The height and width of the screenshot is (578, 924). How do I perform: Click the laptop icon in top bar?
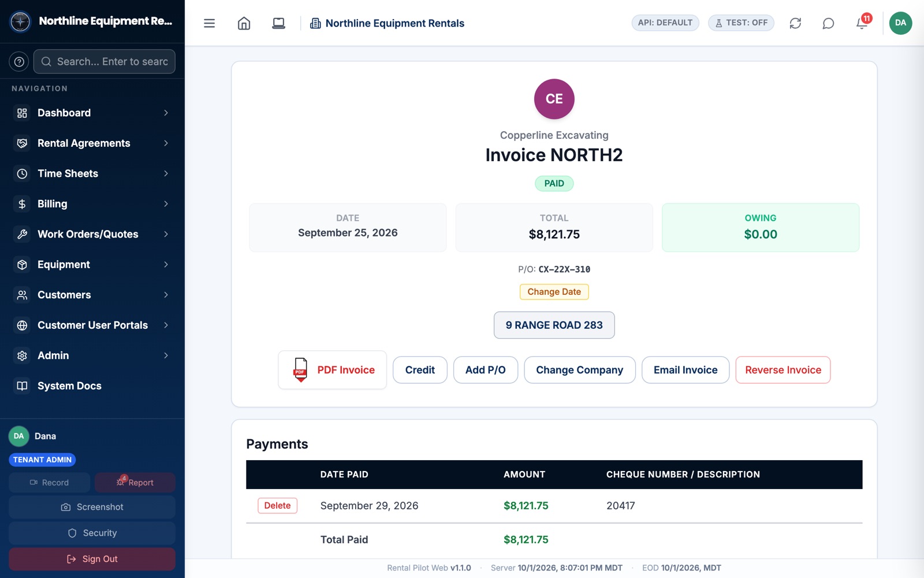pos(278,23)
